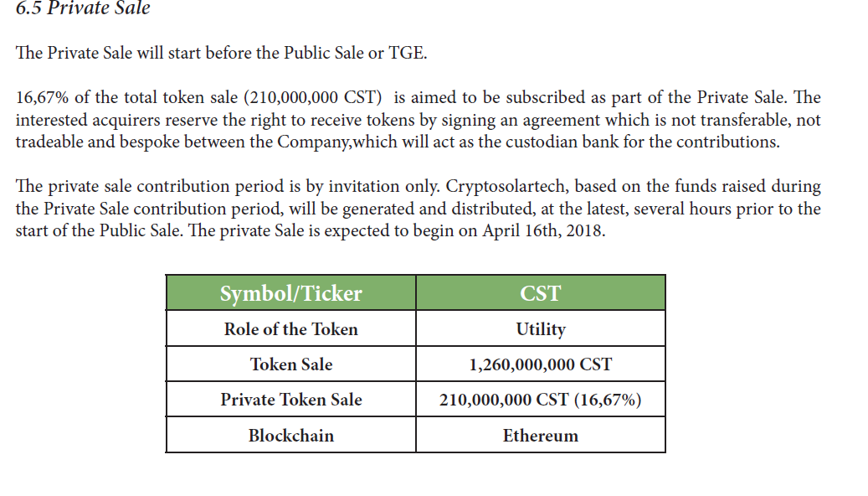Click the "6.5 Private Sale" section heading
This screenshot has height=496, width=868.
pos(83,9)
